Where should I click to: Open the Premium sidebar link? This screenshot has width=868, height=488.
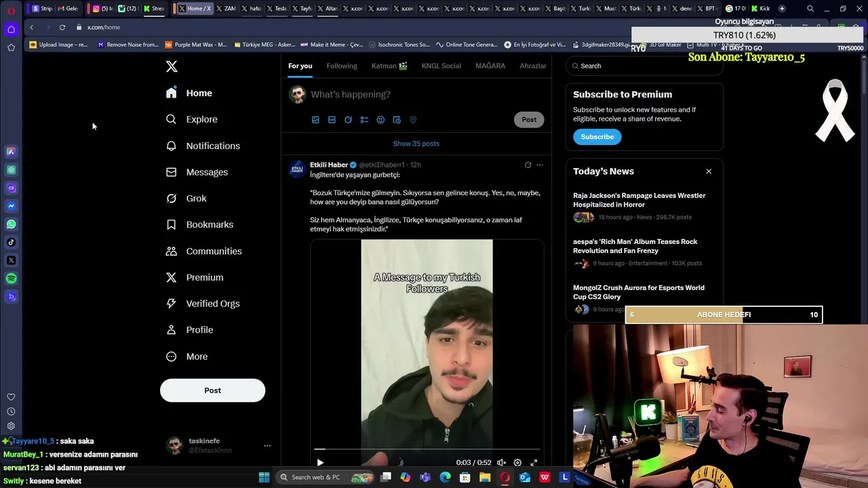pos(195,277)
